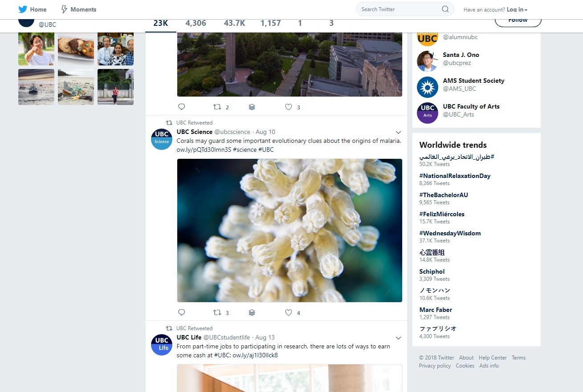Image resolution: width=583 pixels, height=392 pixels.
Task: Open UBC Faculty of Arts avatar
Action: tap(428, 113)
